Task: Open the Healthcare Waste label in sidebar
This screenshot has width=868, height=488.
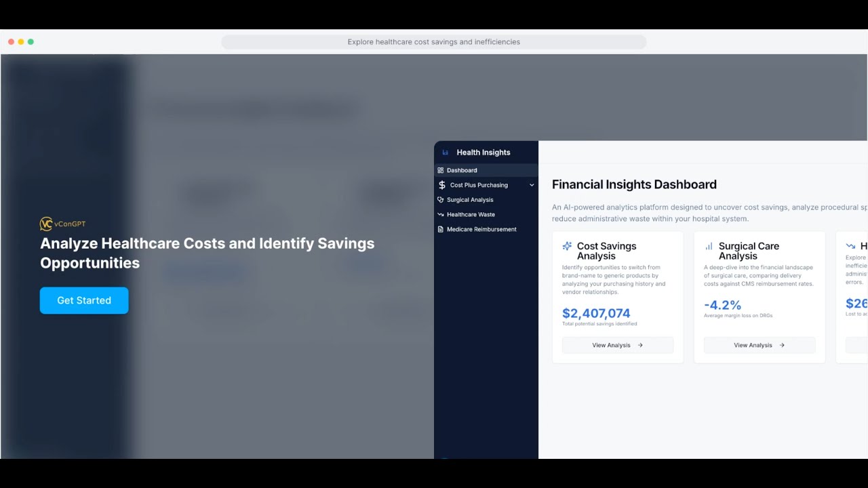Action: [x=471, y=215]
